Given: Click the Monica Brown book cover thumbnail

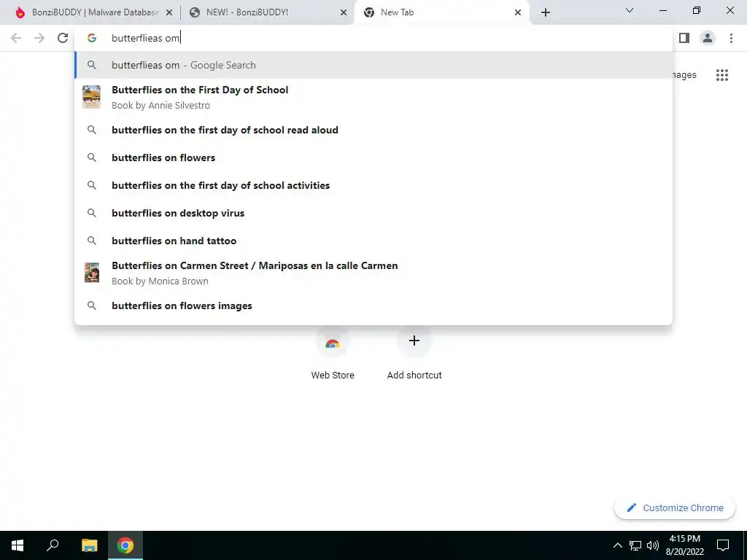Looking at the screenshot, I should coord(91,273).
